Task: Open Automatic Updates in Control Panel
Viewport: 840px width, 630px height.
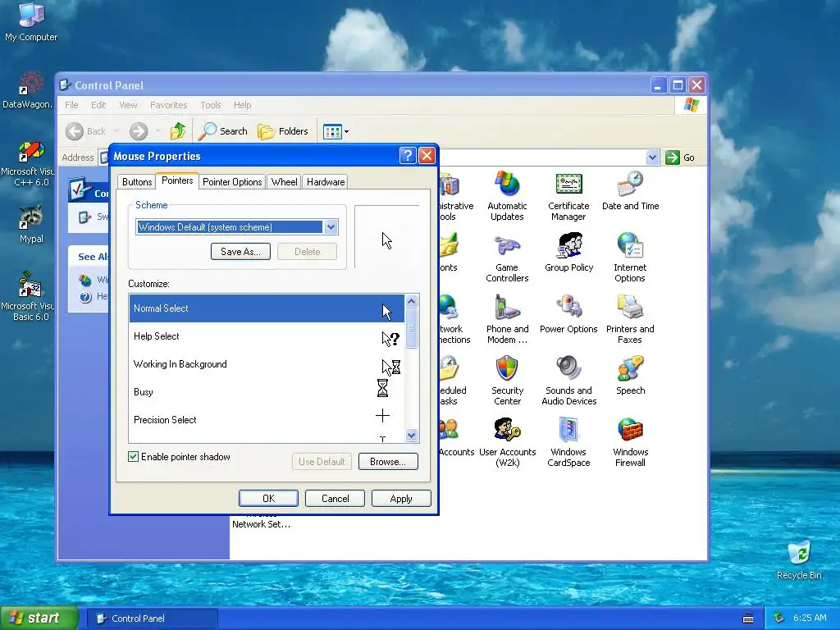Action: click(507, 195)
